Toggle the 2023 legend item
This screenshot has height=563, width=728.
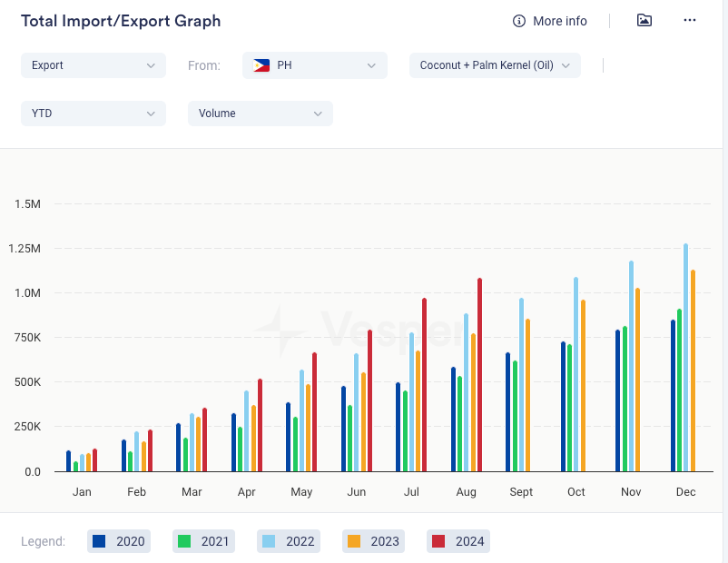372,541
